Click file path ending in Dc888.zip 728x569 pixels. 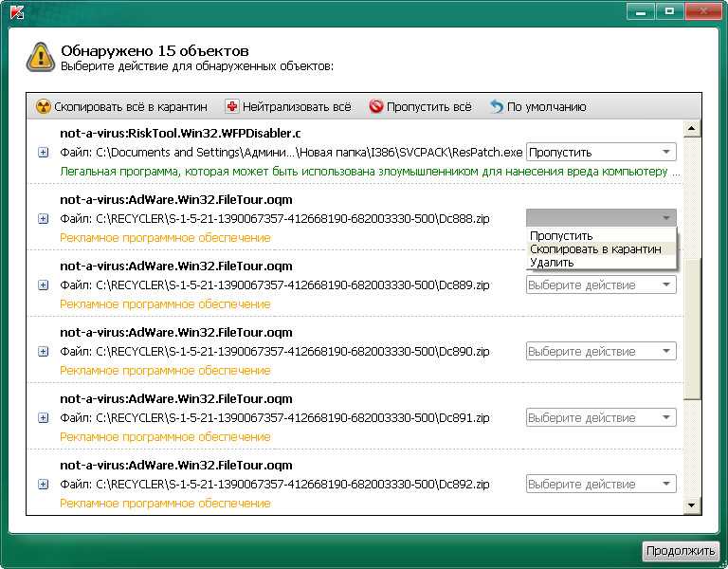274,219
